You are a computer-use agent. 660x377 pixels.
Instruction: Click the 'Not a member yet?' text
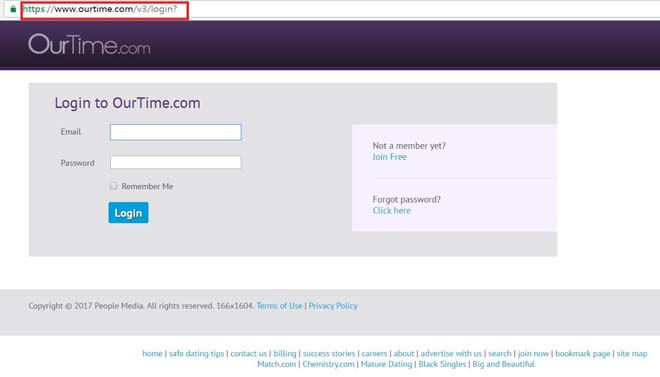point(409,146)
